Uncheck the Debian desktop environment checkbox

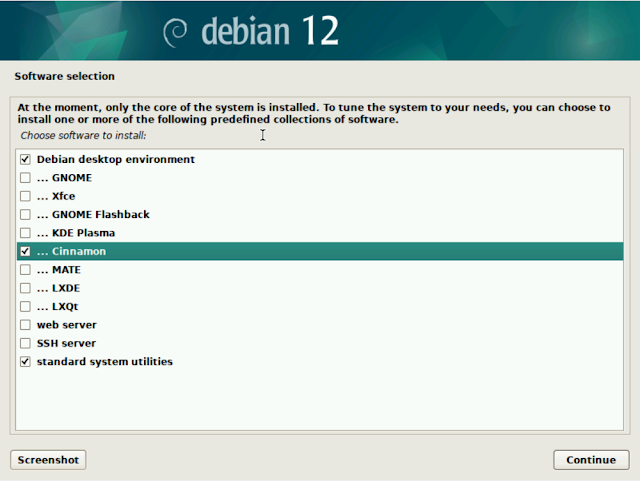(x=25, y=159)
